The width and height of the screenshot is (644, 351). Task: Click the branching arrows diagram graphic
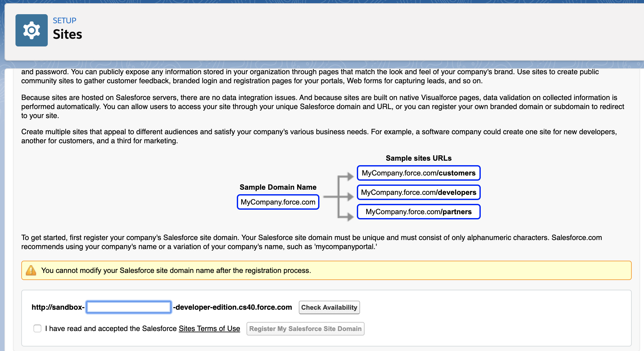click(338, 197)
